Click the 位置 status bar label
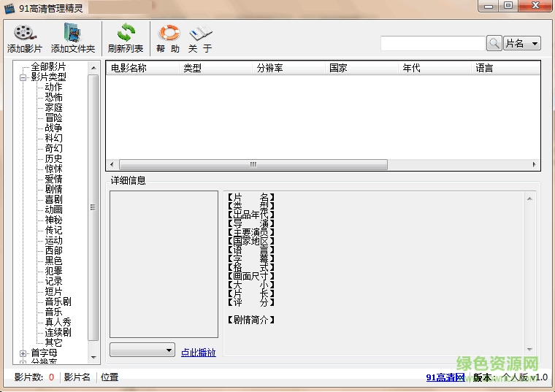 point(110,377)
